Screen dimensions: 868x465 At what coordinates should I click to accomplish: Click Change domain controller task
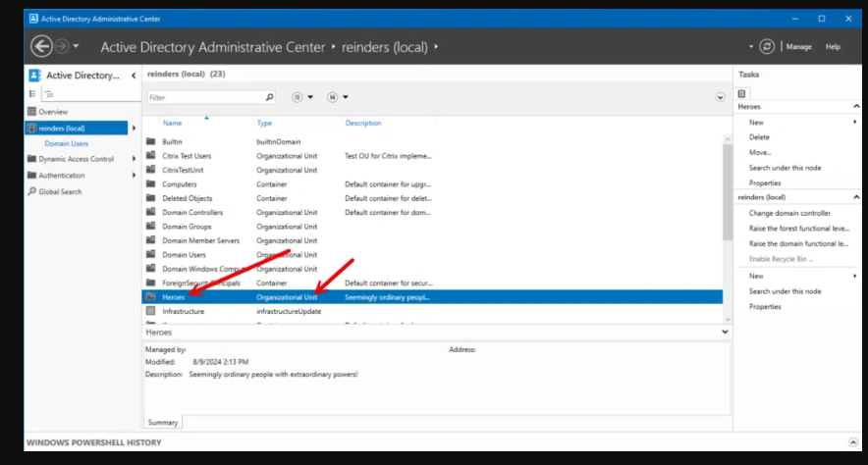point(789,213)
